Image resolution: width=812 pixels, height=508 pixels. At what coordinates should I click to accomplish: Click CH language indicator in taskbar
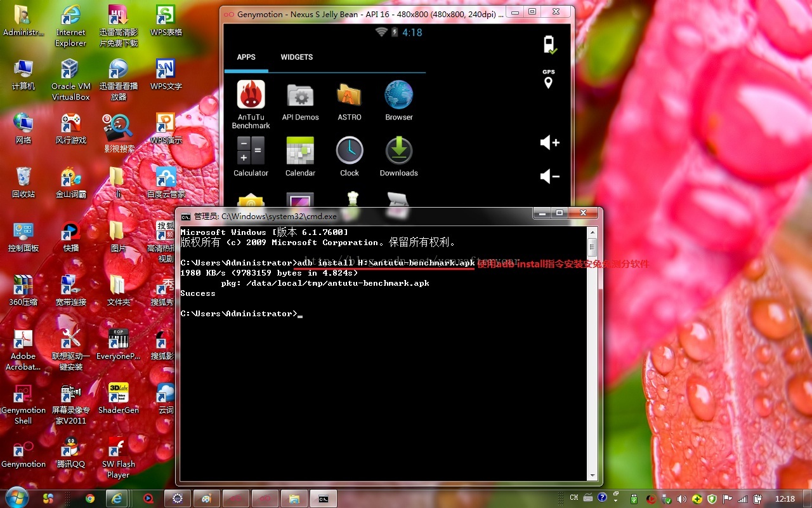[x=574, y=498]
